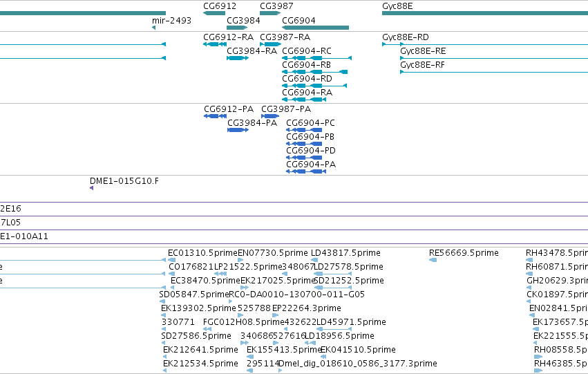
Task: Select the SD05847.5prime EST label
Action: coord(194,295)
